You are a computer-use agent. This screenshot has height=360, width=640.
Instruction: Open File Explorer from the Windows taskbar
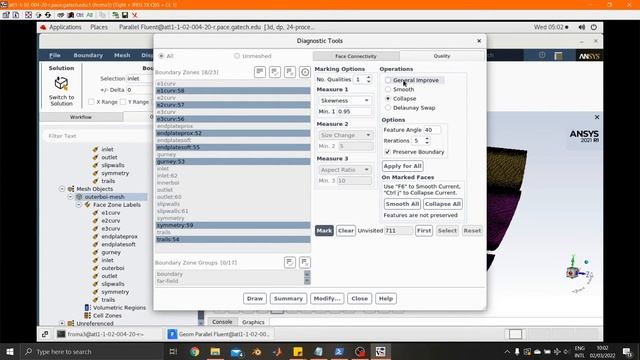[216, 351]
